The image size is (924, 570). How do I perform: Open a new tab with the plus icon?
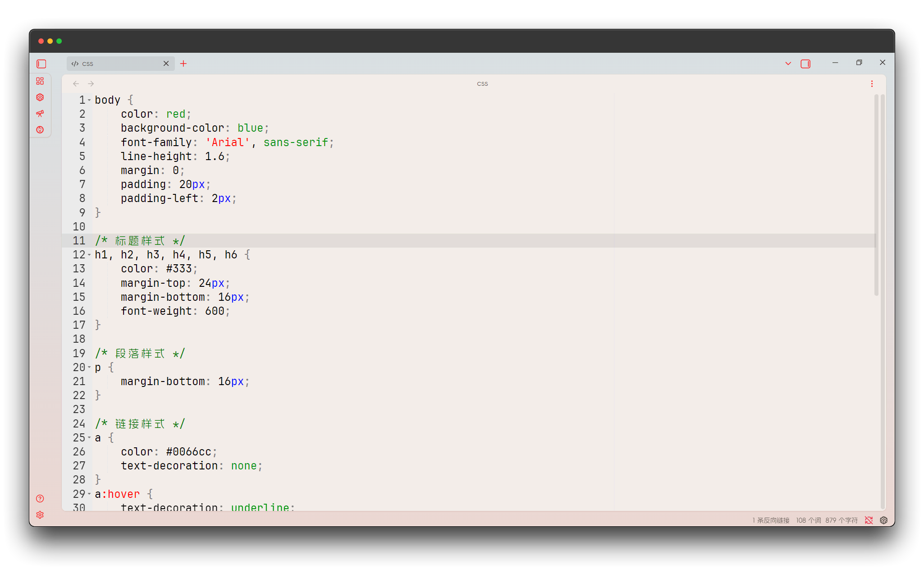(x=183, y=64)
